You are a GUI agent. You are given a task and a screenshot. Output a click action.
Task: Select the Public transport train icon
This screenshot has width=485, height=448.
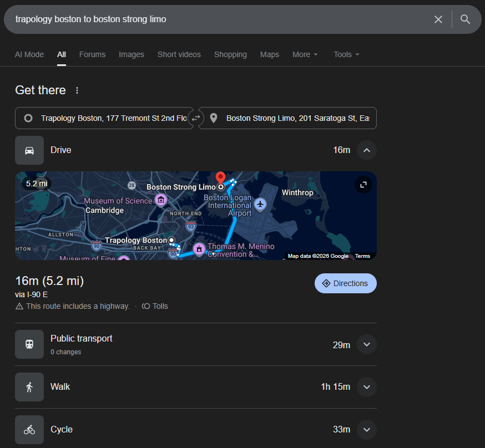click(29, 344)
